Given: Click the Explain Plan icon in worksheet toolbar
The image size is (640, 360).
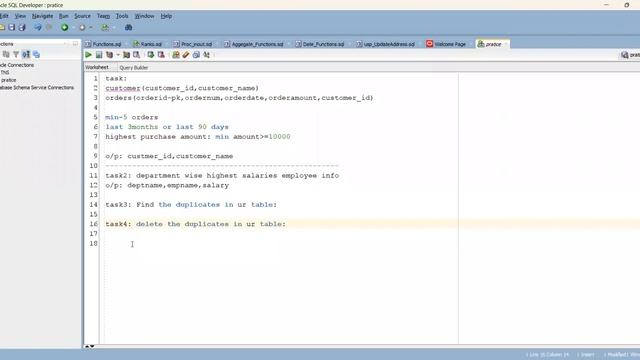Looking at the screenshot, I should (x=109, y=55).
